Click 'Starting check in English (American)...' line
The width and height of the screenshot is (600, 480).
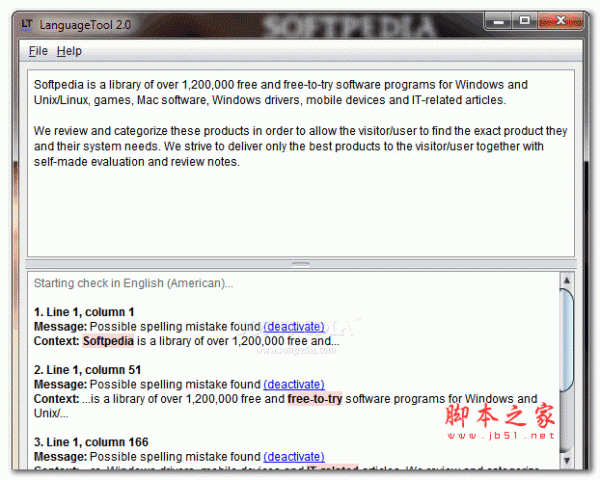point(134,283)
